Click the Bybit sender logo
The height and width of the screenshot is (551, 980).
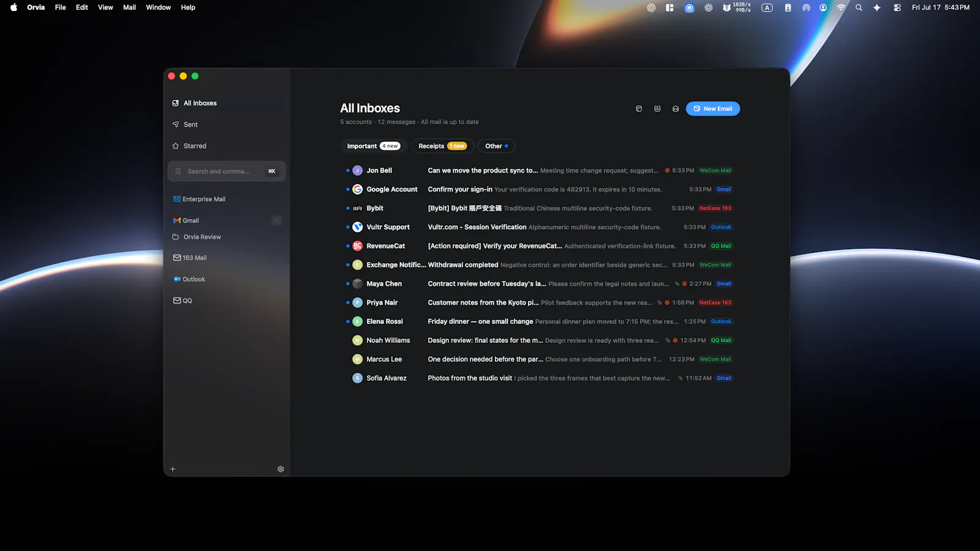(x=358, y=208)
